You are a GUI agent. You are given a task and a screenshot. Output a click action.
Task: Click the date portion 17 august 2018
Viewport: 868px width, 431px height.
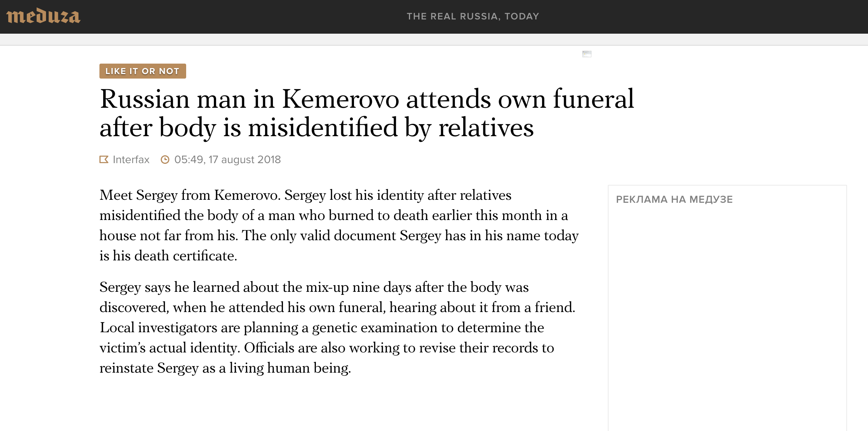(x=245, y=159)
